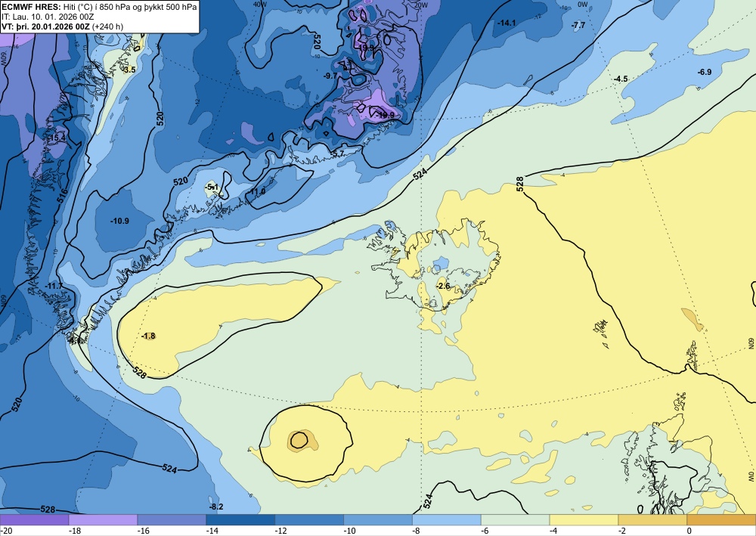Click the -16 legend tick label
Image resolution: width=756 pixels, height=536 pixels.
tap(143, 531)
